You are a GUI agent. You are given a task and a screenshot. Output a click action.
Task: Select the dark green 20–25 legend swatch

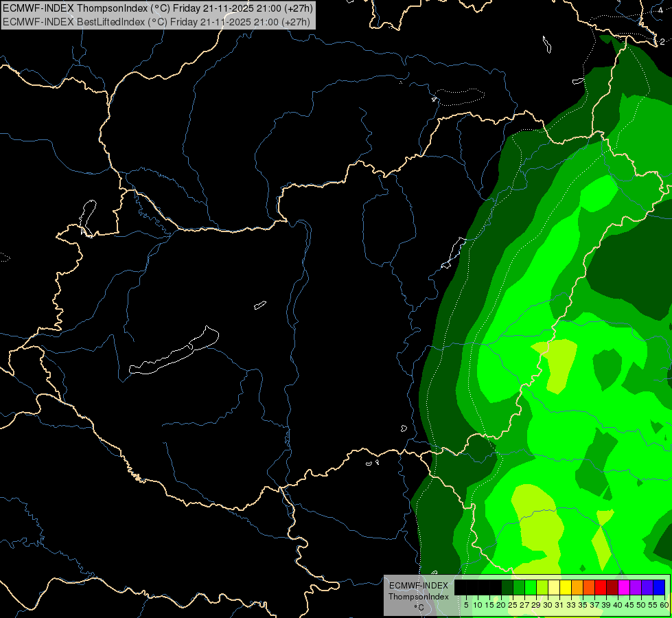[507, 587]
